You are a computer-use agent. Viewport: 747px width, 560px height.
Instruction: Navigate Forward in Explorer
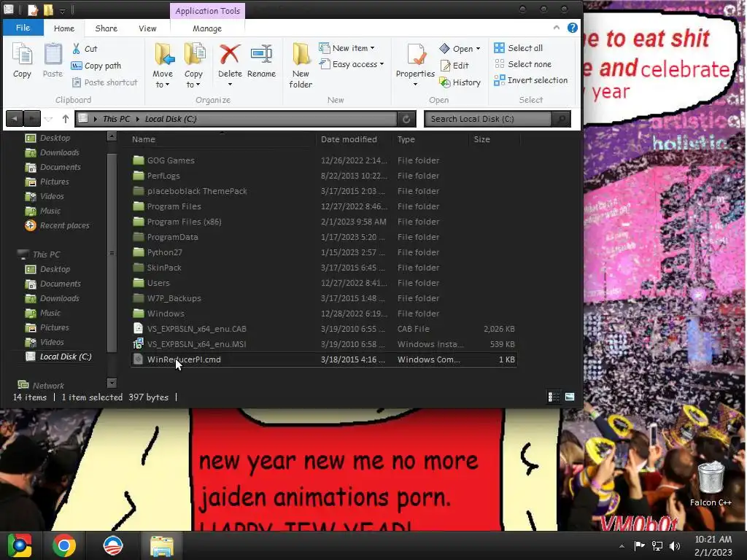[x=32, y=119]
